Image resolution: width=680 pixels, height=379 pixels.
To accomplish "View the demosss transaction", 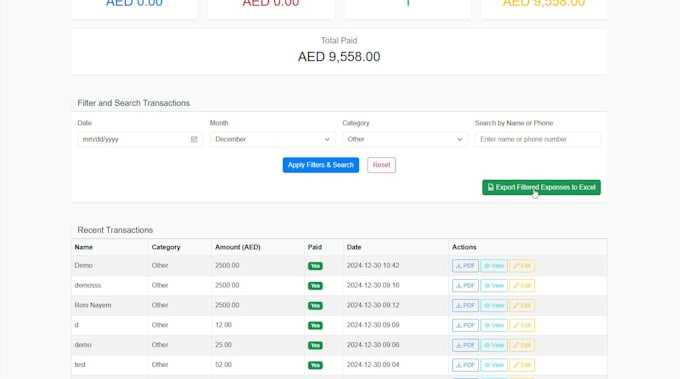I will 494,286.
